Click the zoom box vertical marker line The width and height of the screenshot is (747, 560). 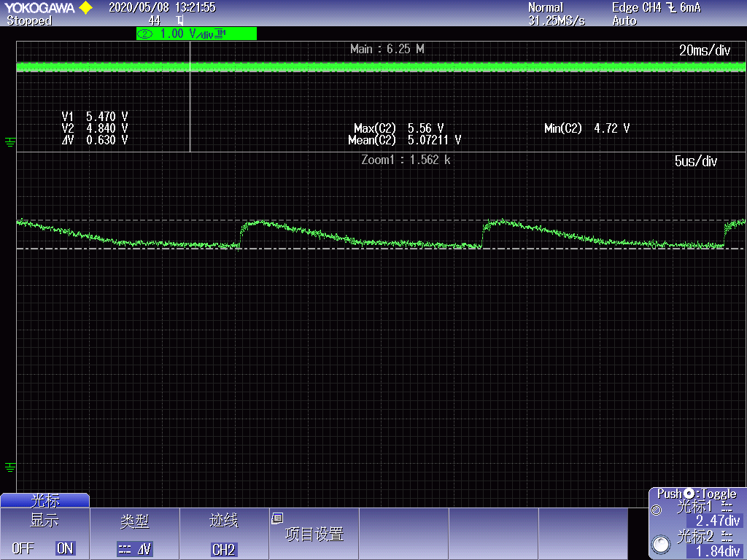(x=190, y=97)
